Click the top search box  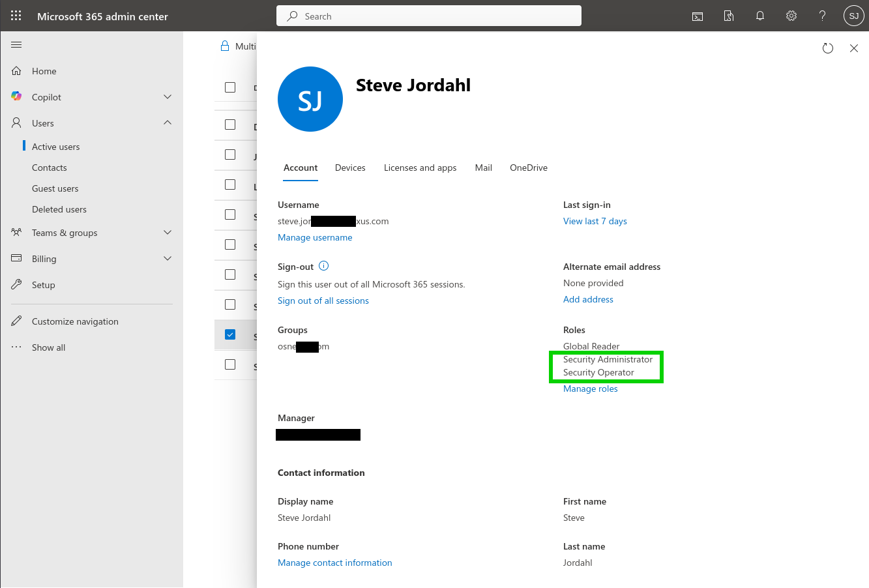(429, 16)
